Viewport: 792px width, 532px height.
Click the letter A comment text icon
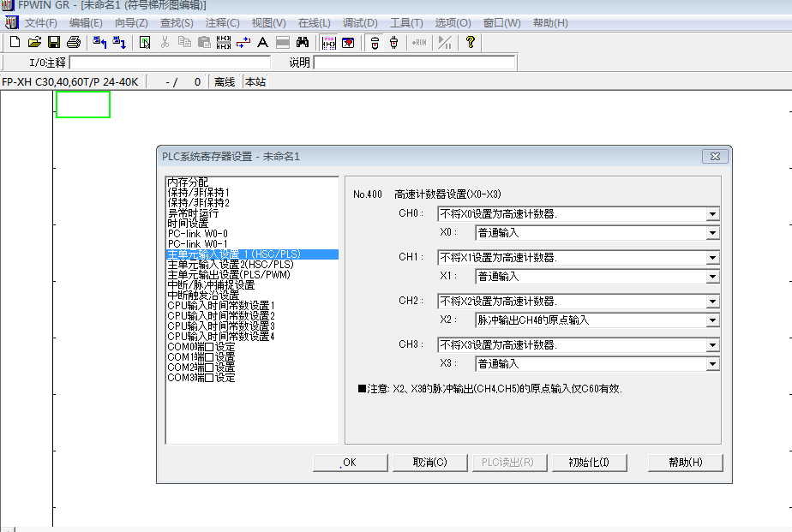pyautogui.click(x=262, y=42)
